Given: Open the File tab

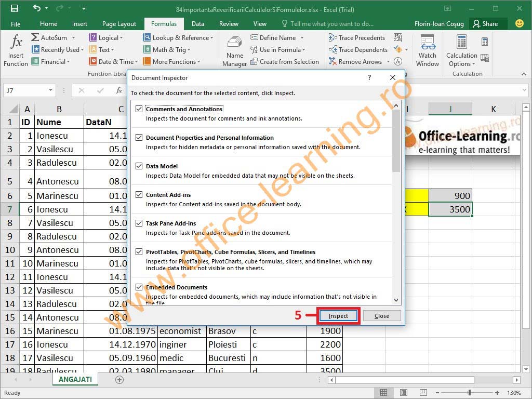Looking at the screenshot, I should coord(16,24).
